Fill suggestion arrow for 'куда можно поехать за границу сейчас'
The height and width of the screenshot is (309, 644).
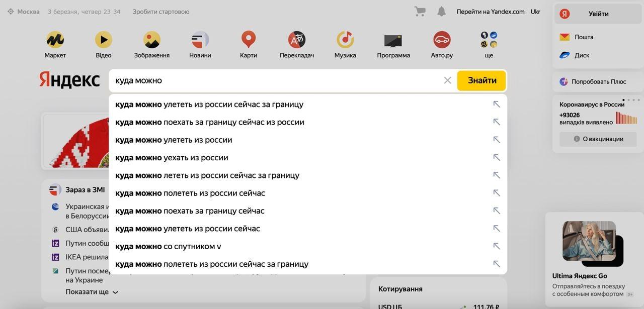point(497,211)
